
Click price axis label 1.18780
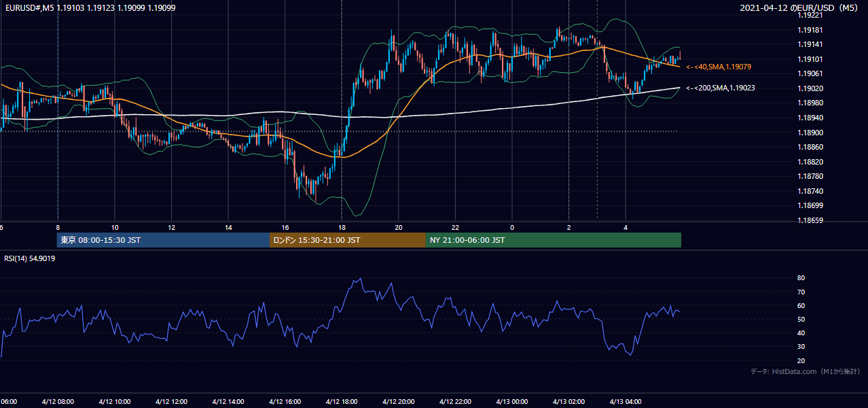tap(811, 176)
